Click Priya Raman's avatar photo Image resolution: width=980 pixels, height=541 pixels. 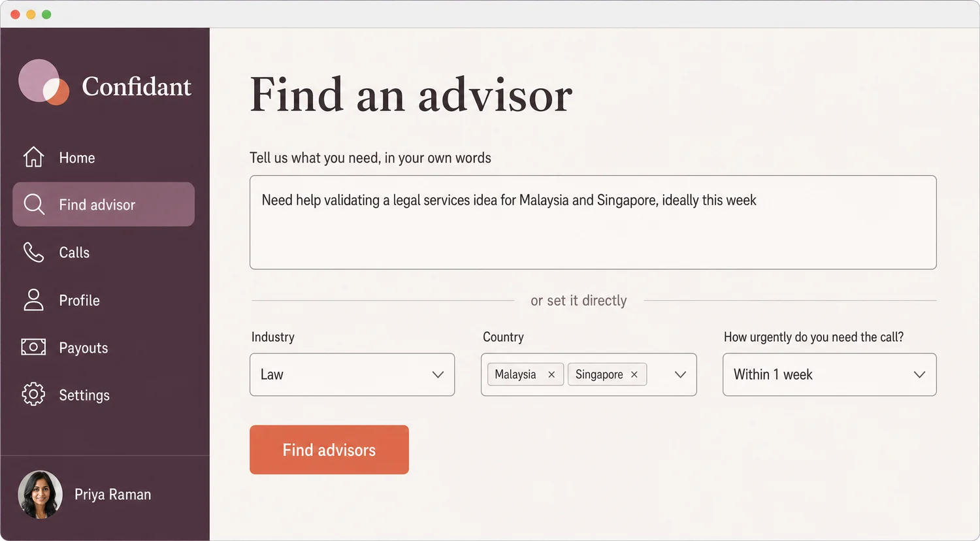[40, 495]
